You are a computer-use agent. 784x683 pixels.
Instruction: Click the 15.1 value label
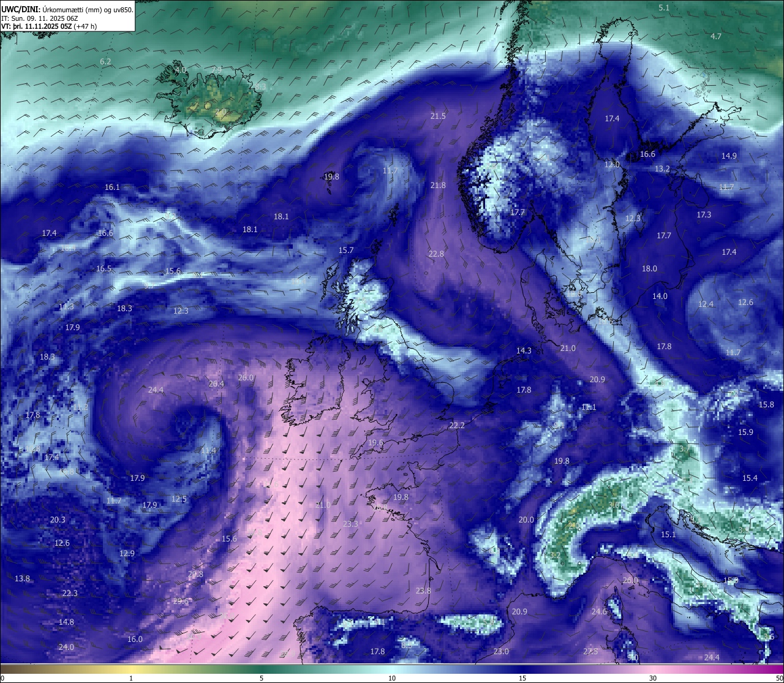[668, 534]
